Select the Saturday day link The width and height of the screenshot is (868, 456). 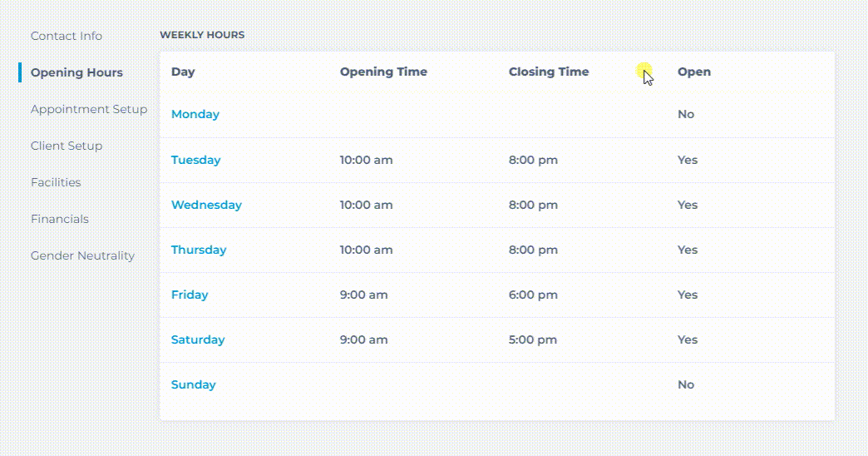coord(198,340)
